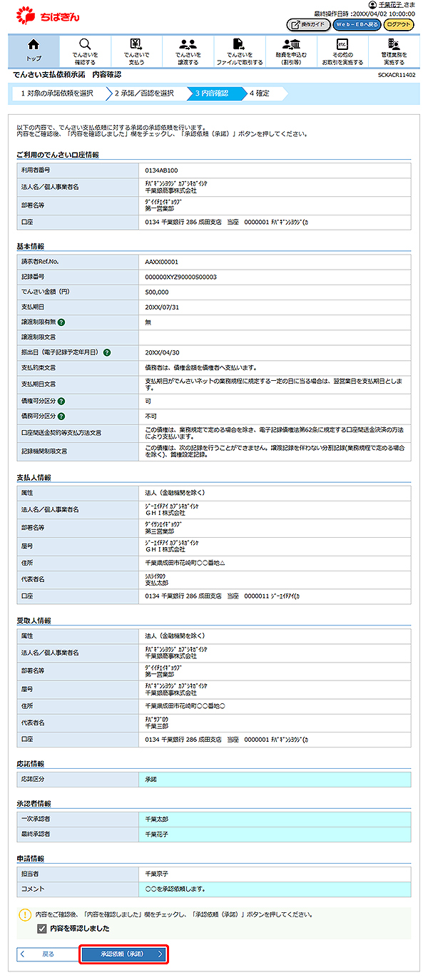Check the 内容を確認しました checkbox
Viewport: 428px width, 980px height.
(x=42, y=929)
